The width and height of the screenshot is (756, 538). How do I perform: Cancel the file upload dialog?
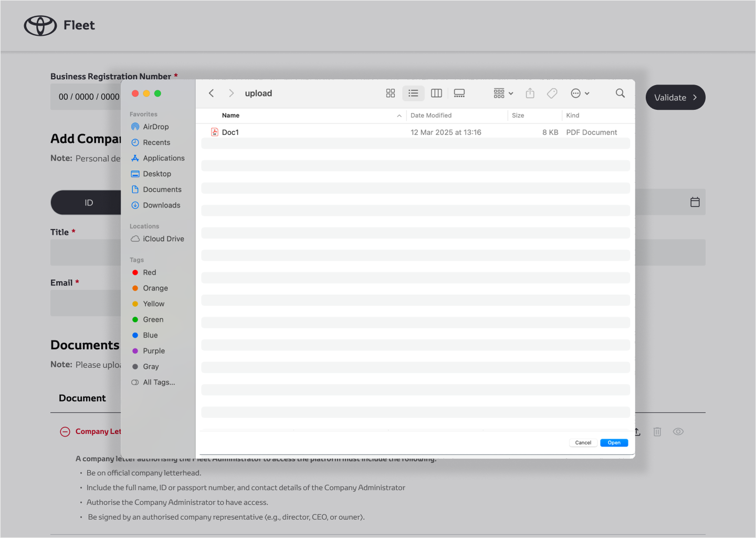tap(583, 443)
